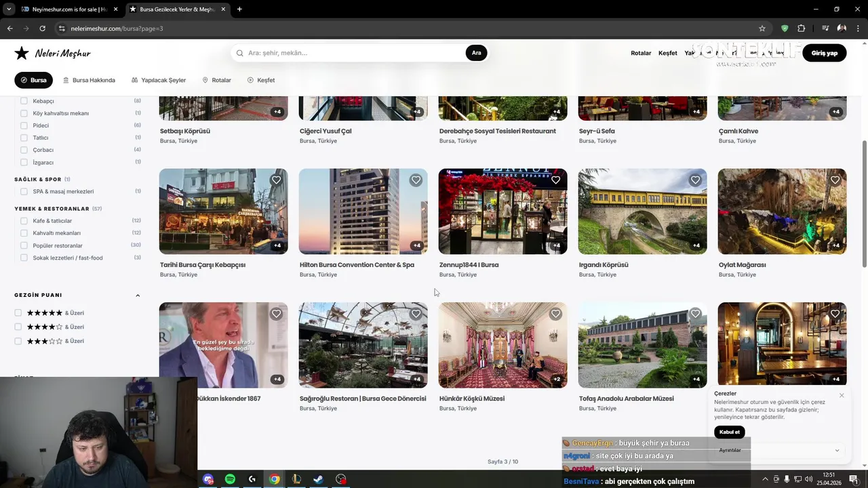Open Keşfet in the top header menu
The height and width of the screenshot is (488, 868).
click(667, 53)
